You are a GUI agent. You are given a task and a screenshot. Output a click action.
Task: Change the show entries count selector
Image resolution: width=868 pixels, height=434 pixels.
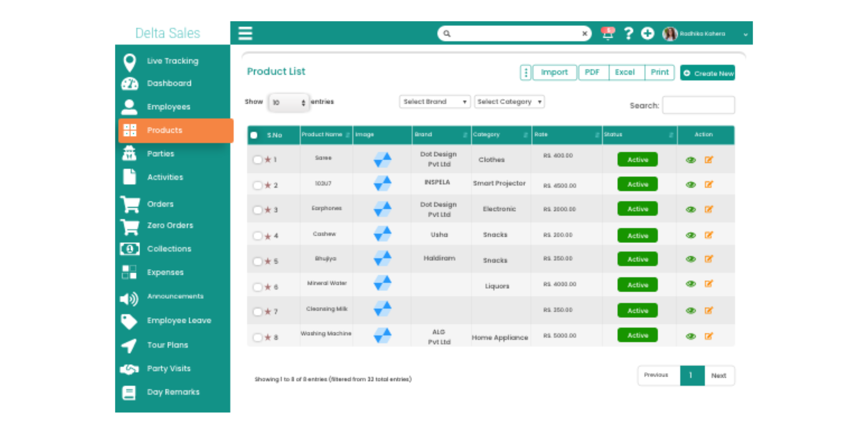click(288, 102)
